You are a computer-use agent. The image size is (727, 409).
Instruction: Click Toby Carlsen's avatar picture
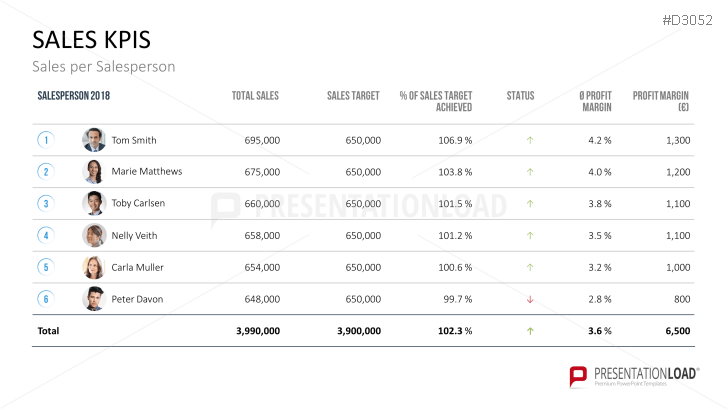point(94,204)
